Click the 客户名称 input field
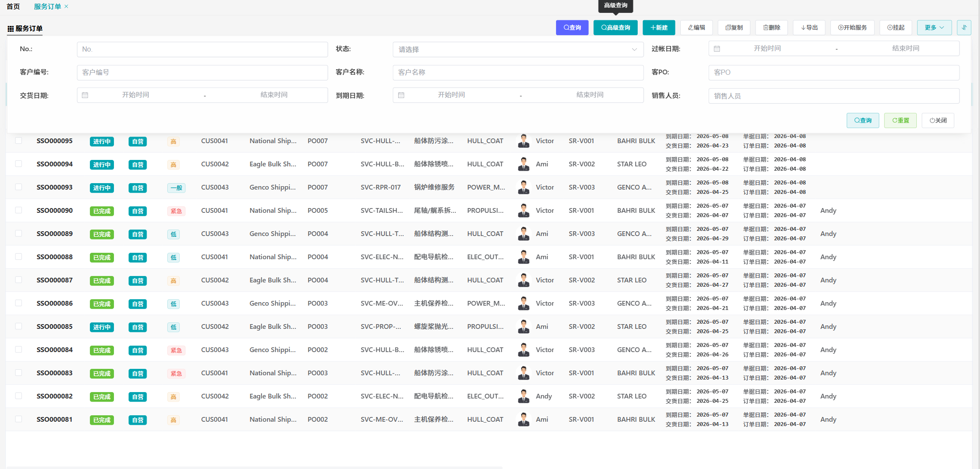 click(x=518, y=72)
